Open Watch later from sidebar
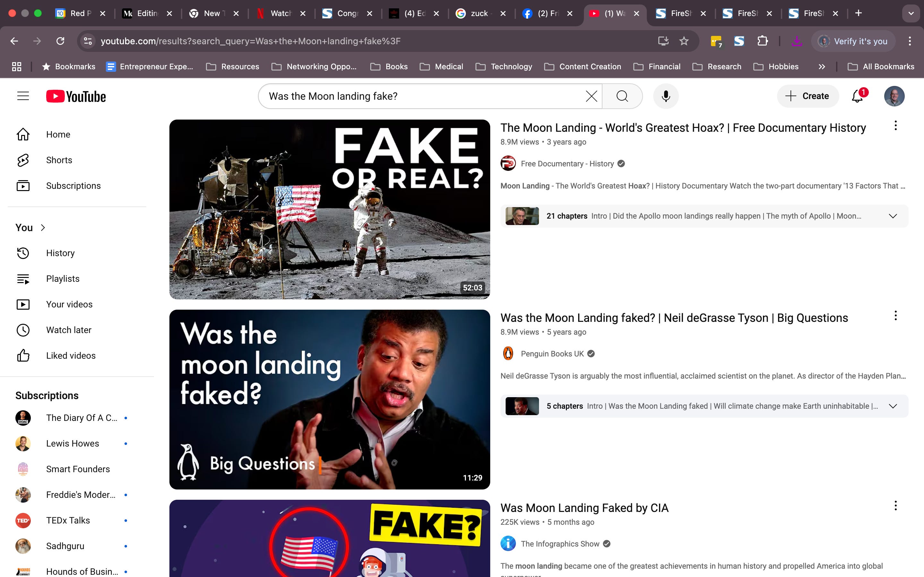The image size is (924, 577). (x=69, y=330)
